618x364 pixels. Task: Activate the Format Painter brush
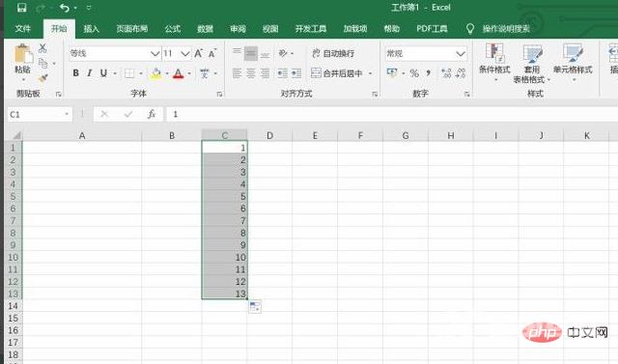coord(43,77)
